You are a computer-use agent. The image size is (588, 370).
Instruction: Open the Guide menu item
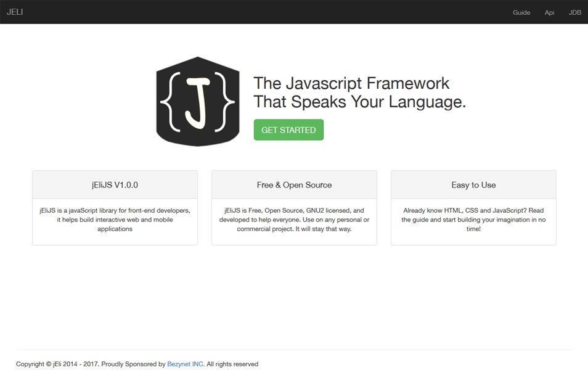click(521, 12)
